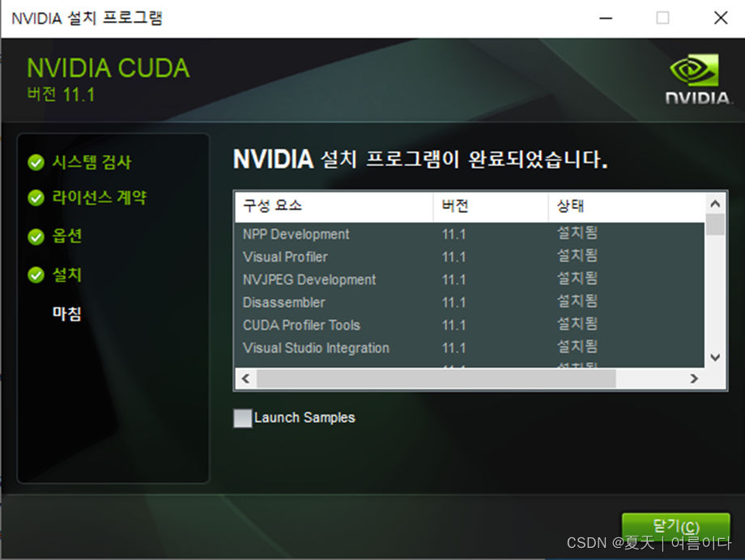Click the green checkmark beside 라이선스 계약

click(36, 197)
